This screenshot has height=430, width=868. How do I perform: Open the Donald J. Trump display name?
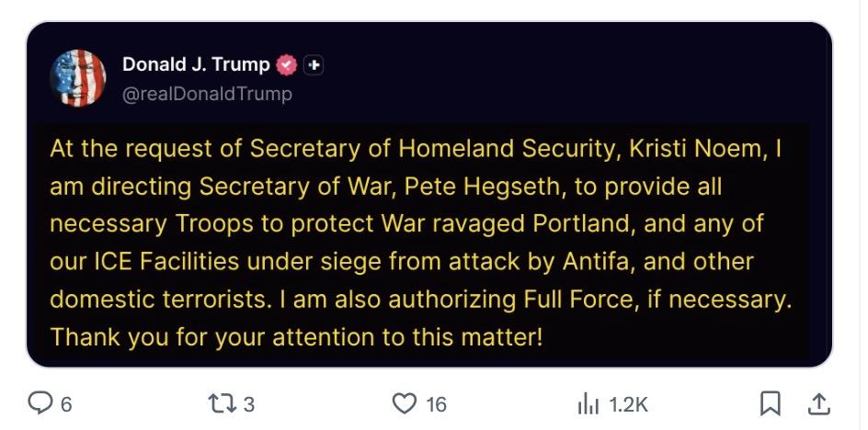click(196, 65)
